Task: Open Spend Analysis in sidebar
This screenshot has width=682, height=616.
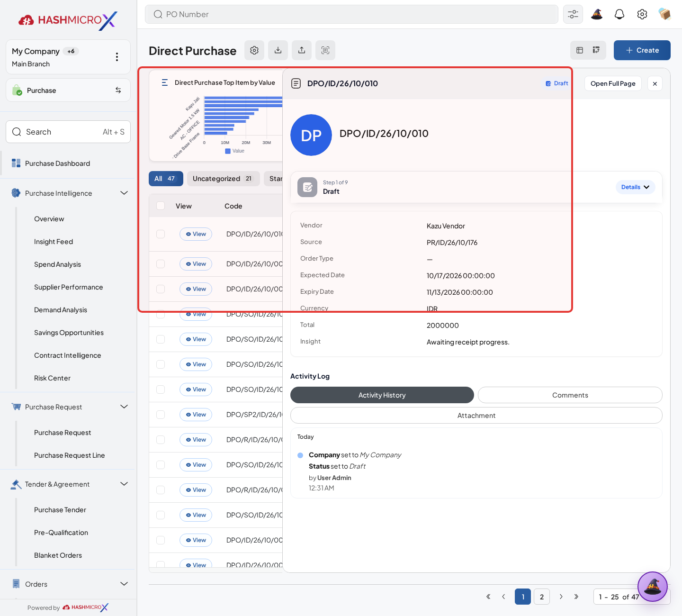Action: (x=57, y=264)
